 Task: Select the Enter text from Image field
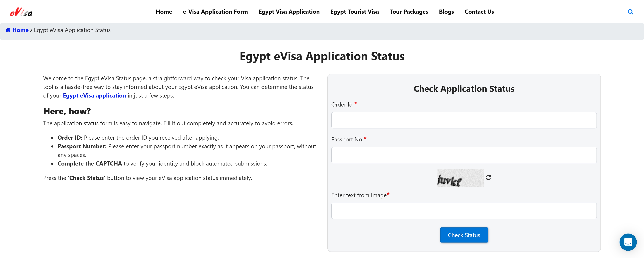[x=464, y=211]
